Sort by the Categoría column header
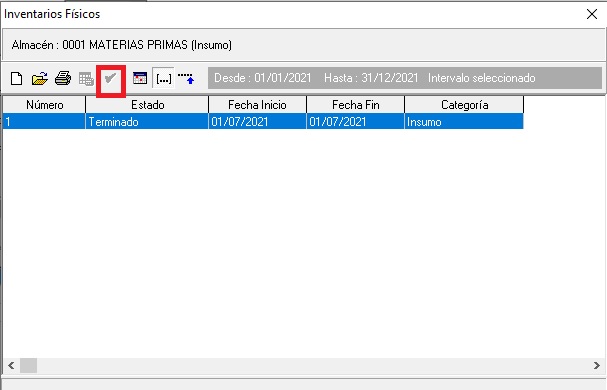The width and height of the screenshot is (607, 390). pos(464,105)
